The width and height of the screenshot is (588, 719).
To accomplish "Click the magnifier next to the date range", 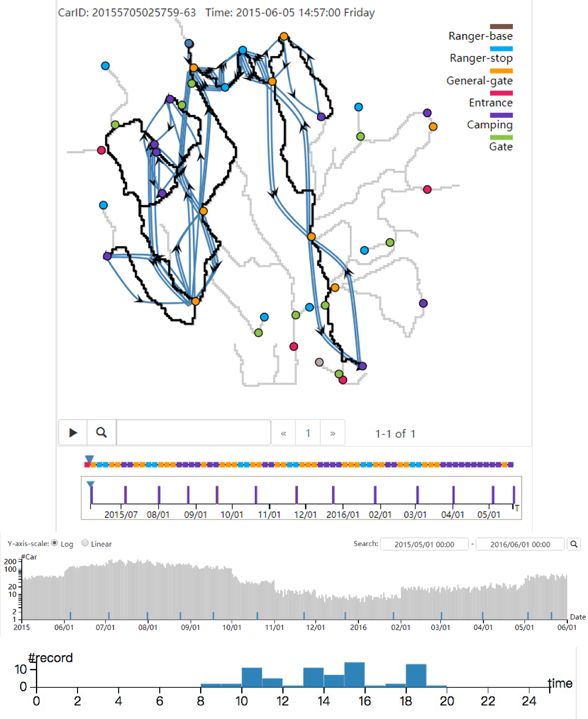I will (x=574, y=544).
